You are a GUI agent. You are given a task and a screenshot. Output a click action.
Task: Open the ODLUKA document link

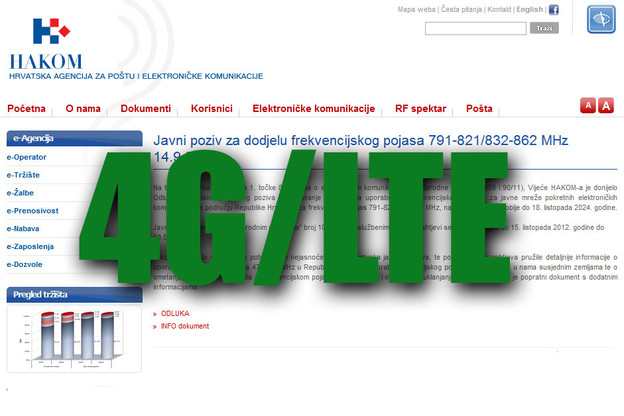click(x=175, y=313)
